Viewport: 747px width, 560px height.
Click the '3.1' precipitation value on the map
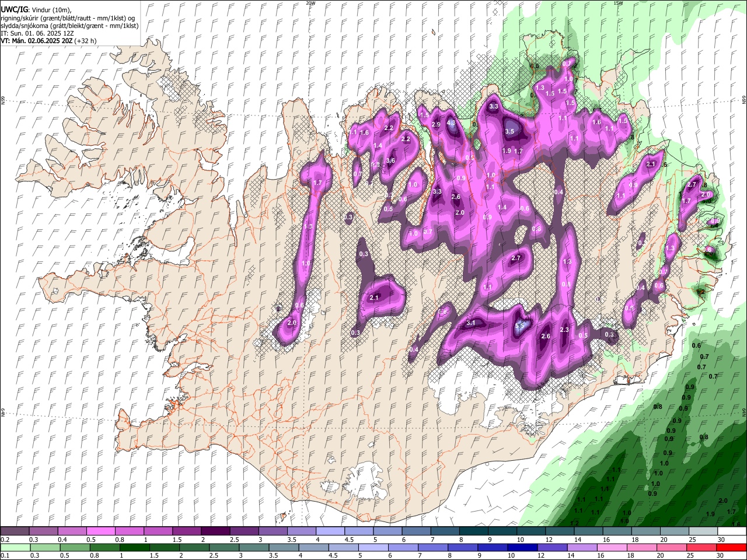[471, 323]
